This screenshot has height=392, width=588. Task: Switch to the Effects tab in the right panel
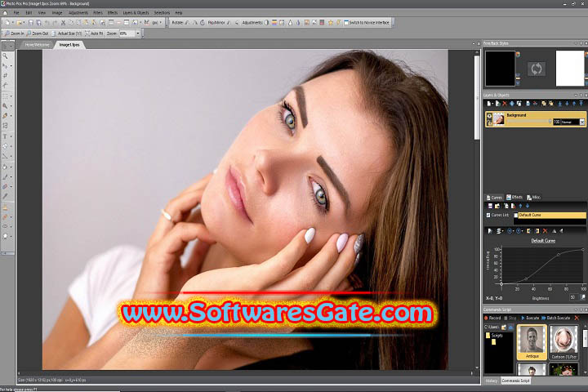tap(514, 197)
